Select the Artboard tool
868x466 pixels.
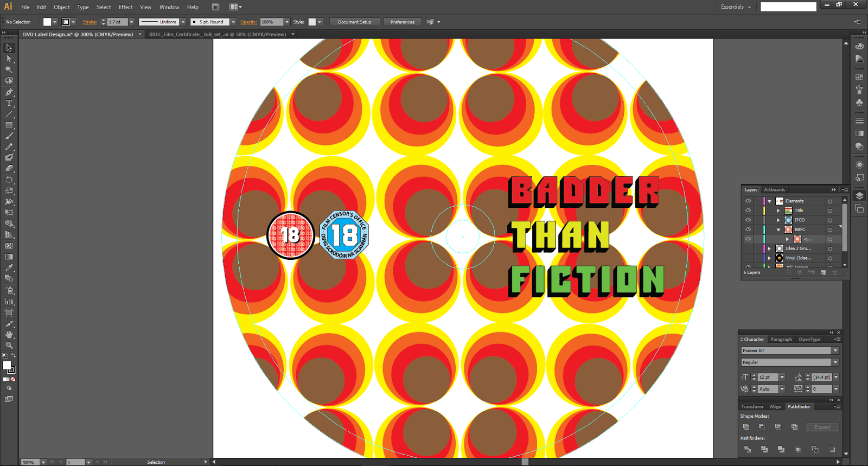tap(9, 313)
